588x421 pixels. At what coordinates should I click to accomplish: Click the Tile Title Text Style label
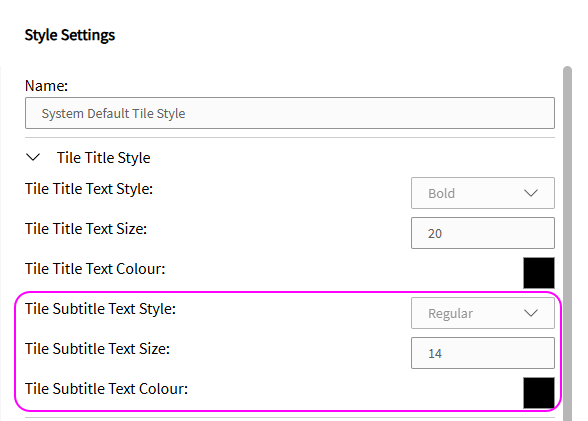(89, 189)
